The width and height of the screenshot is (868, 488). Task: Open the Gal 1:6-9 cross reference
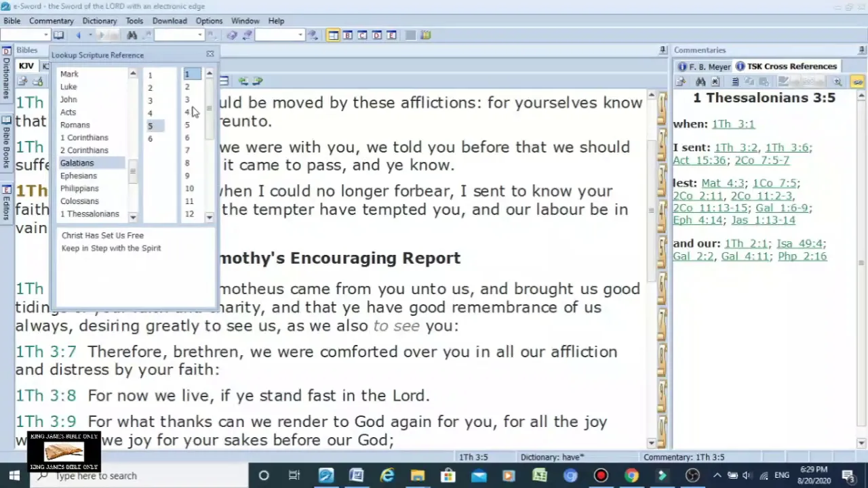point(782,208)
